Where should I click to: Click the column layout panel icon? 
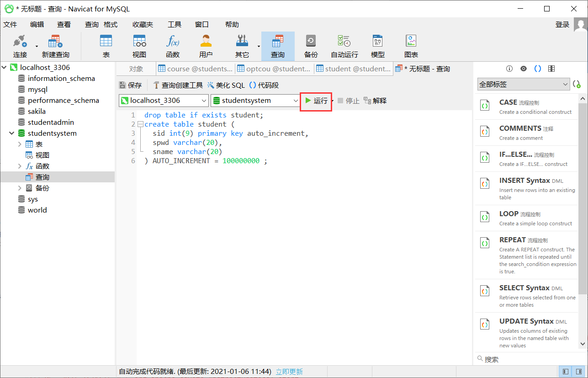(x=551, y=69)
